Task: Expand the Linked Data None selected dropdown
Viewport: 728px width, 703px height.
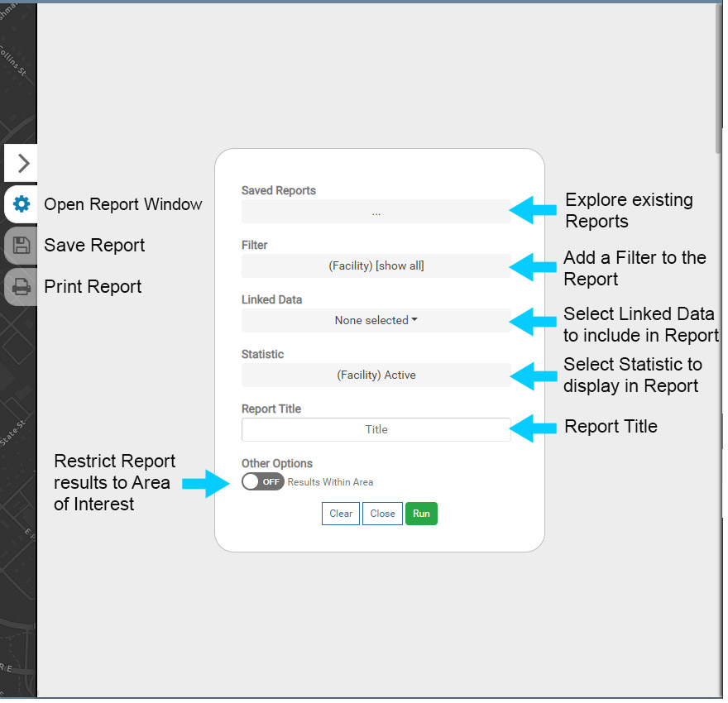Action: [376, 321]
